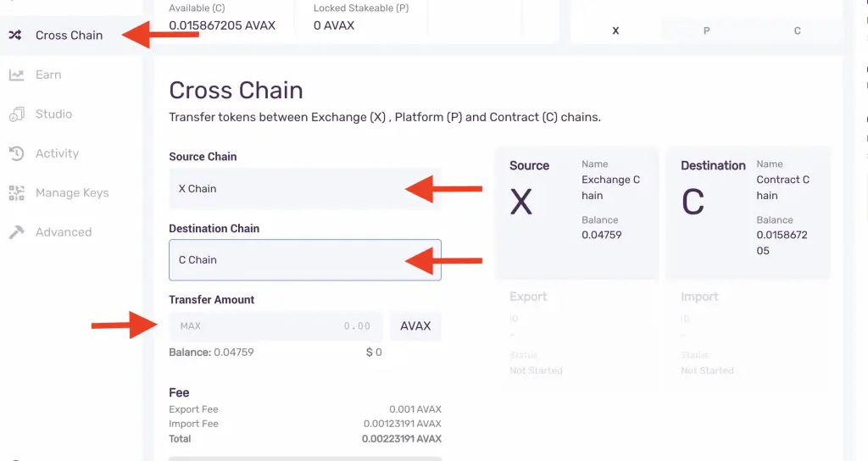Viewport: 868px width, 461px height.
Task: Click the Manage Keys QR icon
Action: pos(17,192)
